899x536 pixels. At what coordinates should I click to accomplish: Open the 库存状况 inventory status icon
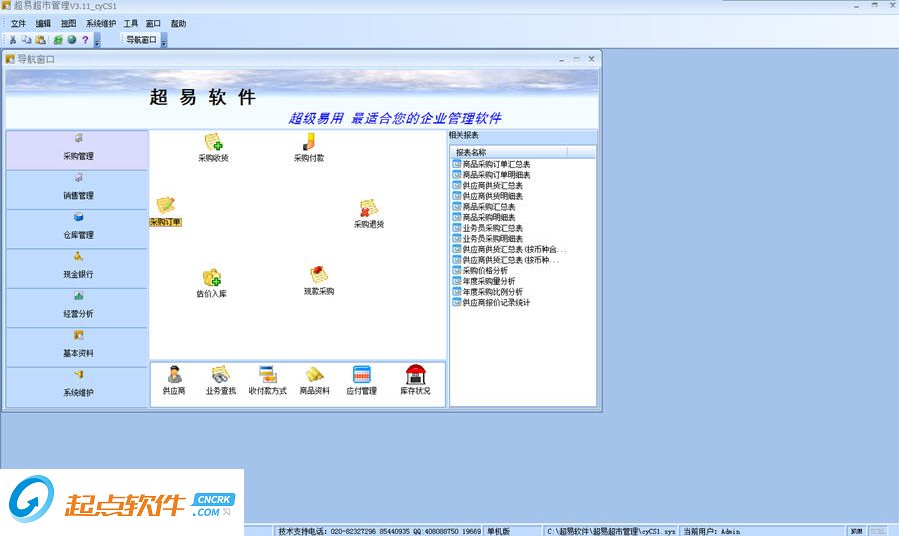pyautogui.click(x=415, y=381)
